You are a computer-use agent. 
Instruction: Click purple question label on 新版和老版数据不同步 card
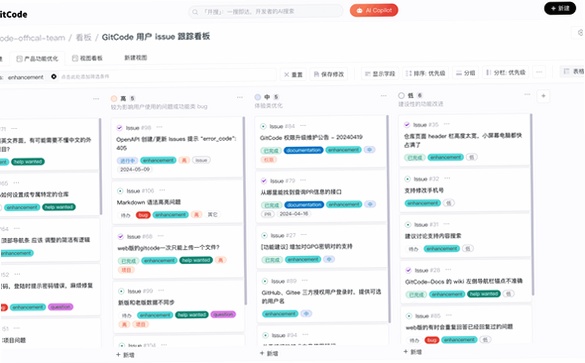[223, 315]
